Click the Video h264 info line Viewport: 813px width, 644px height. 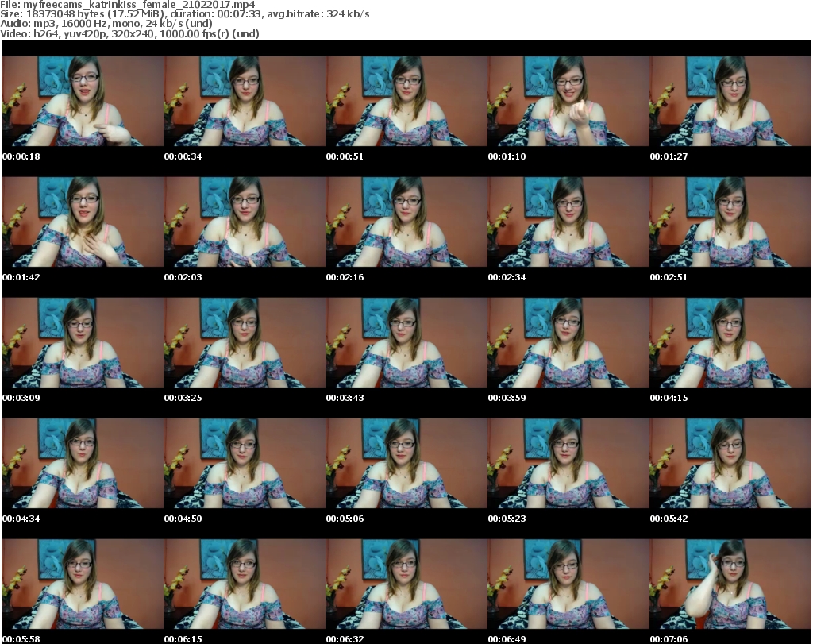(x=129, y=33)
